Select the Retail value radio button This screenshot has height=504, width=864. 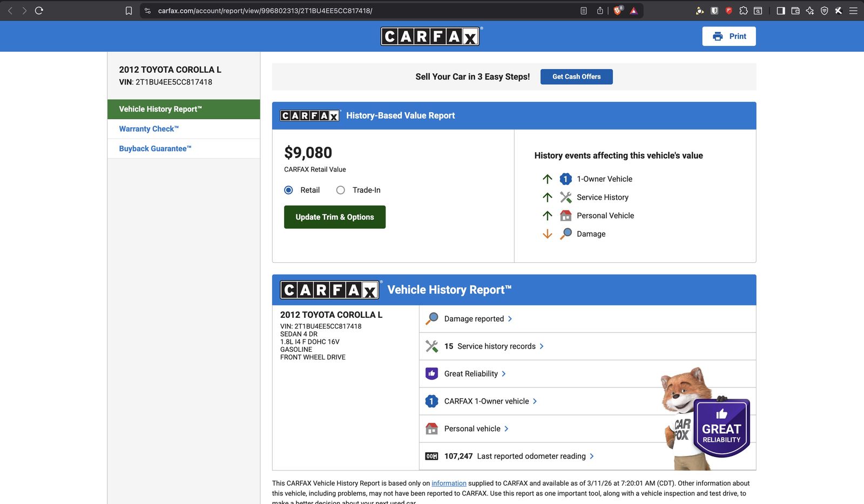pos(289,190)
